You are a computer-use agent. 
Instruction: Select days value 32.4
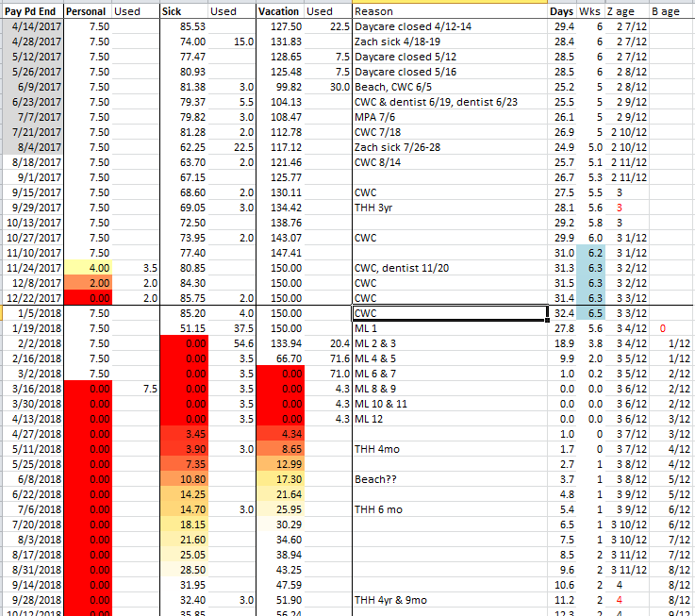562,313
